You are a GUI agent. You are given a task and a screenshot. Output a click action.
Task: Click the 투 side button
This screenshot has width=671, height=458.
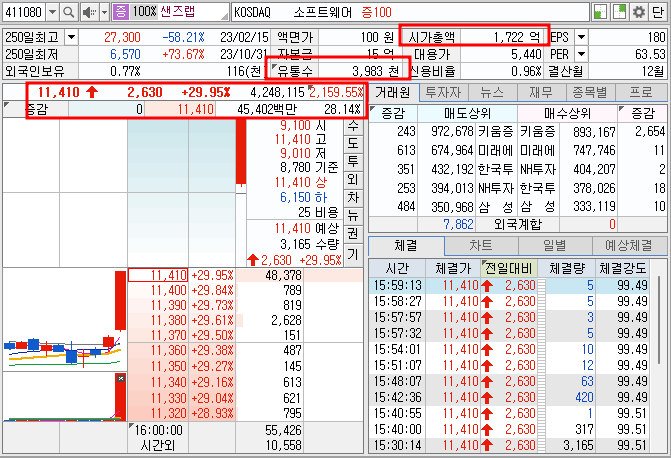tap(353, 161)
